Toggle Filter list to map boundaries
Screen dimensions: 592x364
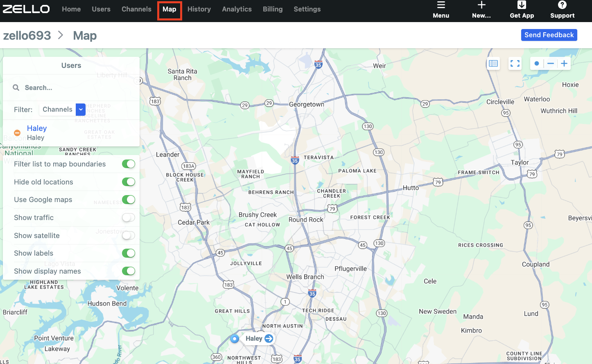click(129, 164)
